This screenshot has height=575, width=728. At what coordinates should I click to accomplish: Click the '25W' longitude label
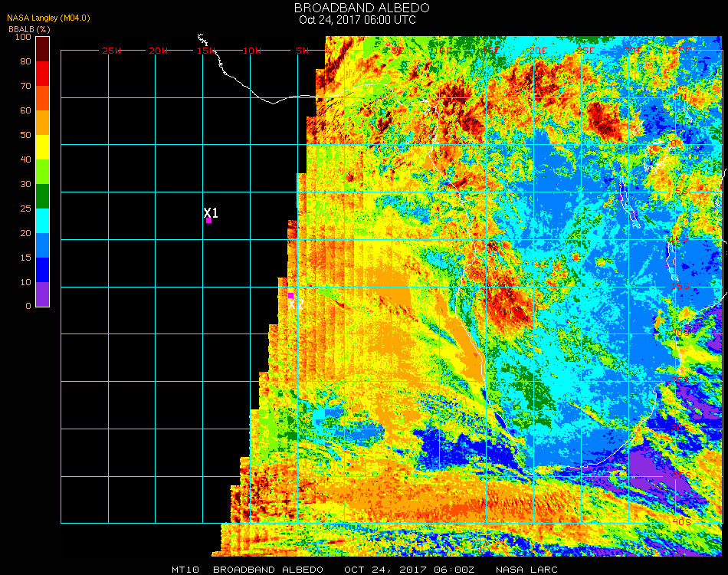pos(111,51)
